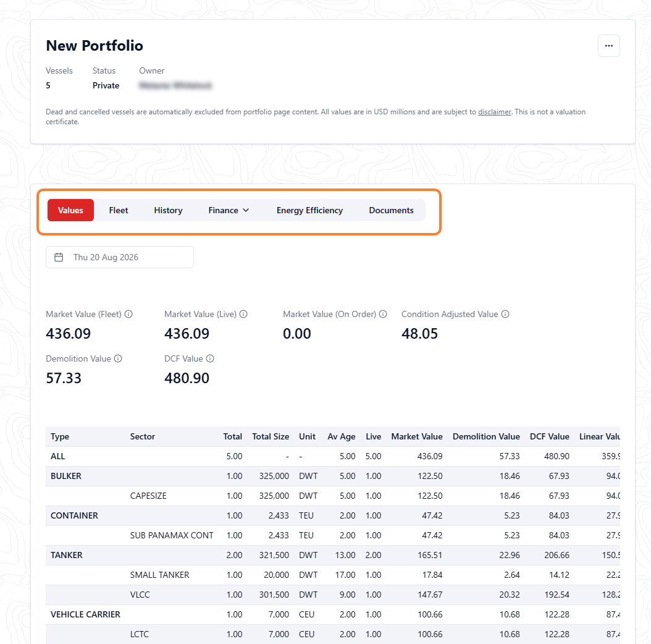651x644 pixels.
Task: Click the 48.05 Condition Adjusted Value figure
Action: (419, 334)
